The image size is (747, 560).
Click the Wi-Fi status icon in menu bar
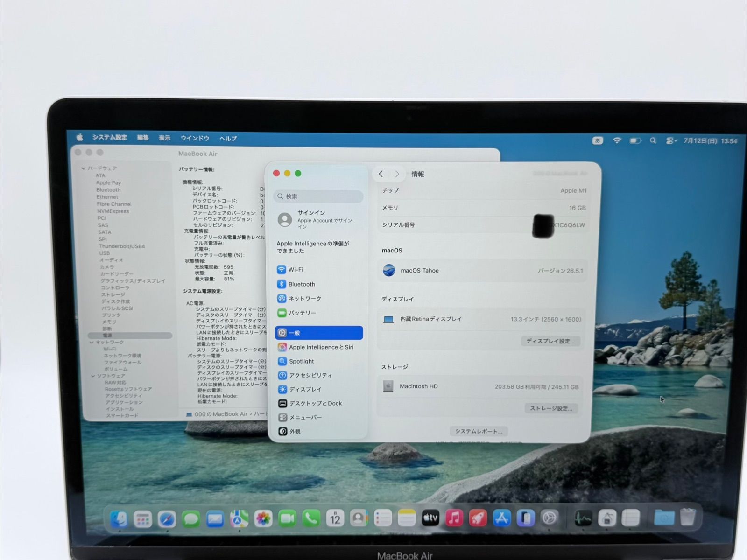coord(617,140)
